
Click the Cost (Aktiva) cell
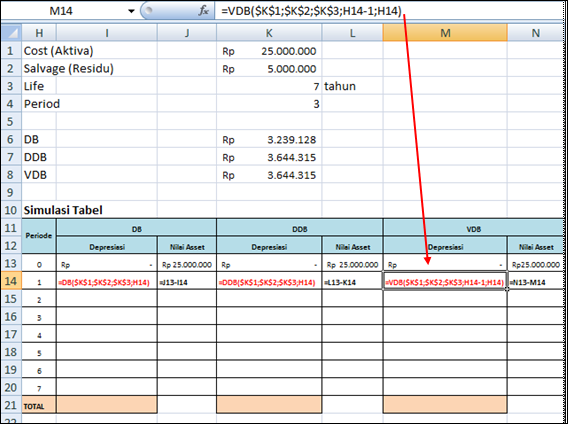point(58,51)
